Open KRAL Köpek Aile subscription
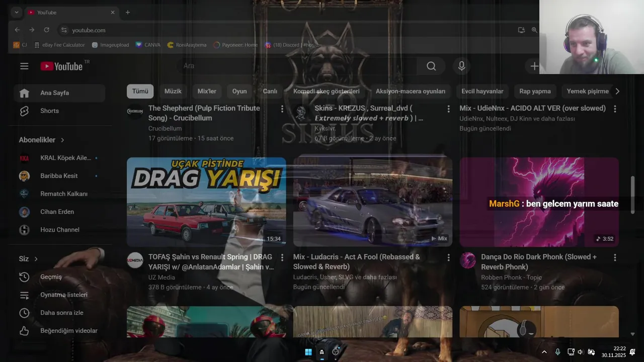 pos(60,158)
